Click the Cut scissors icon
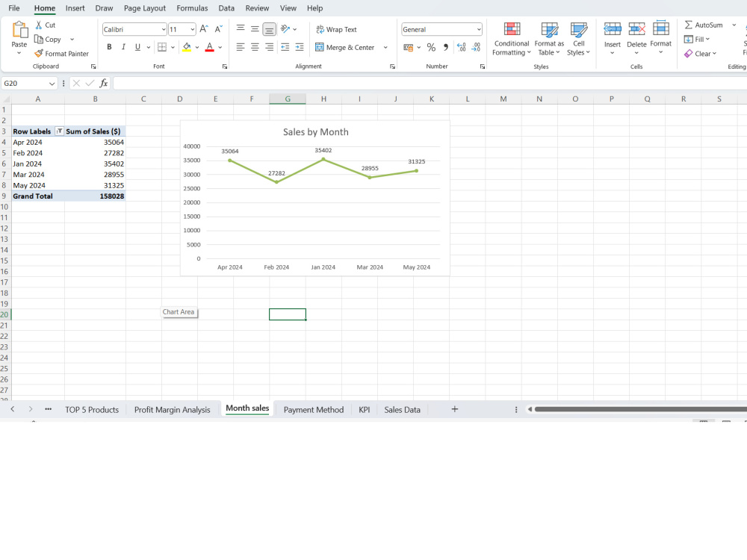Image resolution: width=747 pixels, height=560 pixels. [x=39, y=25]
